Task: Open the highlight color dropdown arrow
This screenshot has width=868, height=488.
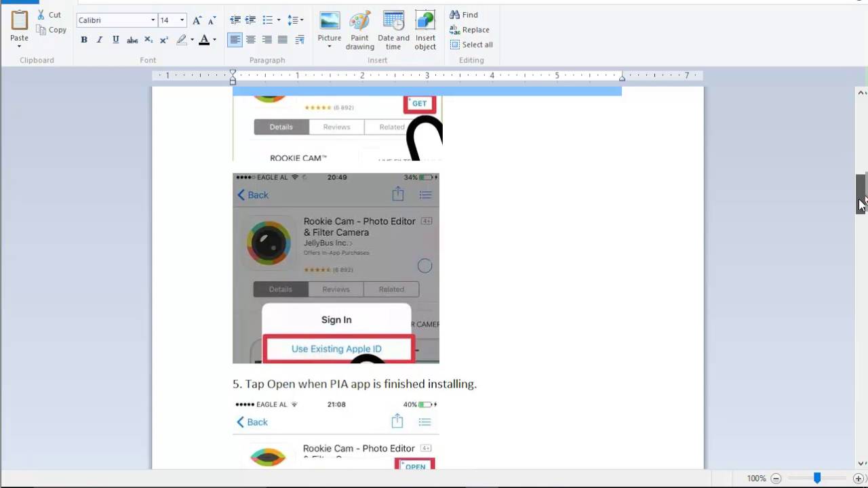Action: pos(192,40)
